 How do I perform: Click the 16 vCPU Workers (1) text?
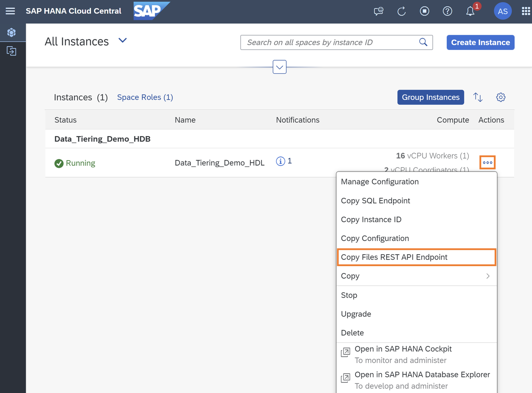click(x=433, y=156)
